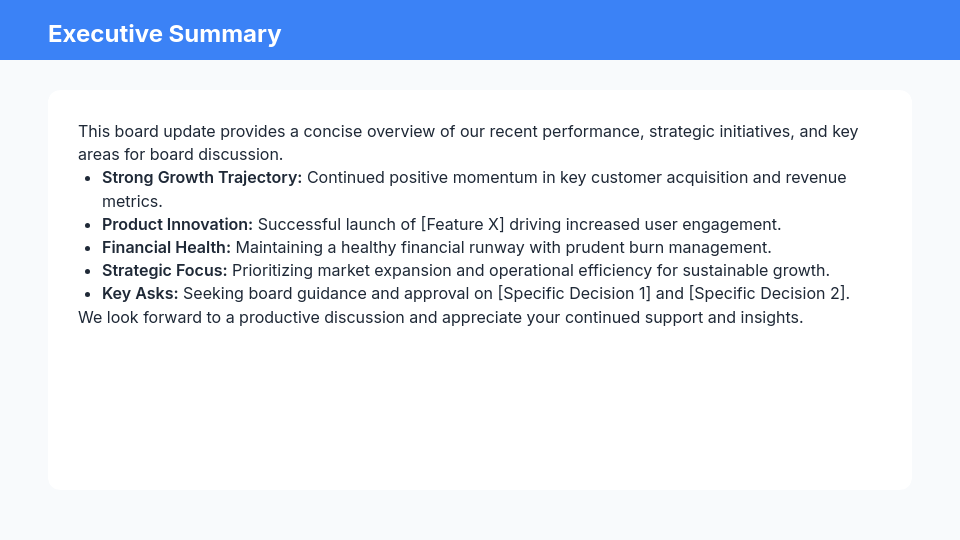This screenshot has width=960, height=540.
Task: Click the "Product Innovation:" bold label
Action: coord(177,224)
